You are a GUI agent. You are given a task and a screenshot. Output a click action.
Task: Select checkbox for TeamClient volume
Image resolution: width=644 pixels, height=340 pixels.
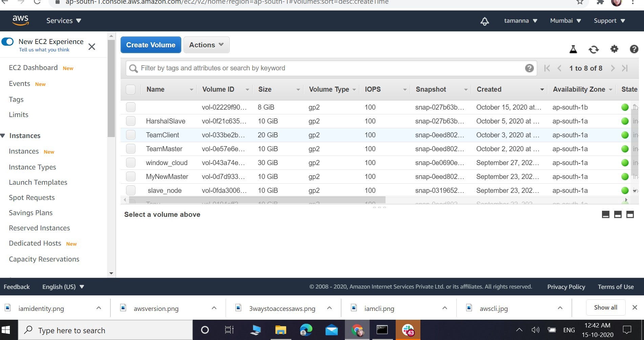130,135
